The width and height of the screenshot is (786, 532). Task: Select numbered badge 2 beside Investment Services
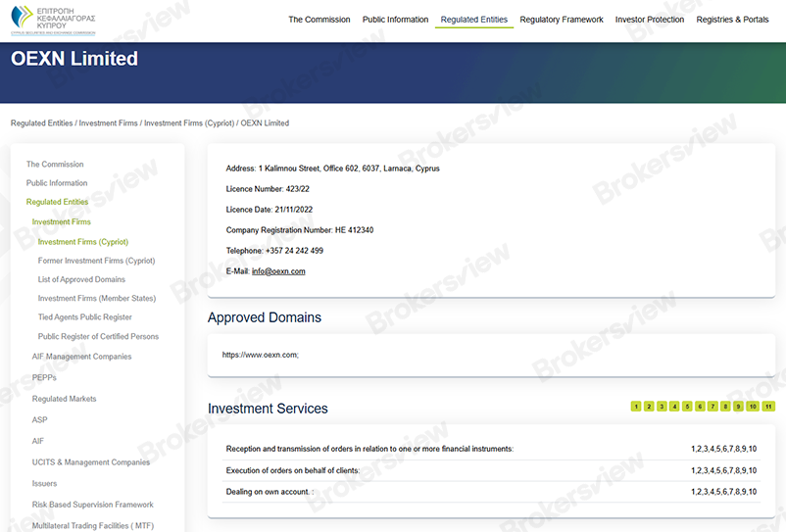click(649, 407)
